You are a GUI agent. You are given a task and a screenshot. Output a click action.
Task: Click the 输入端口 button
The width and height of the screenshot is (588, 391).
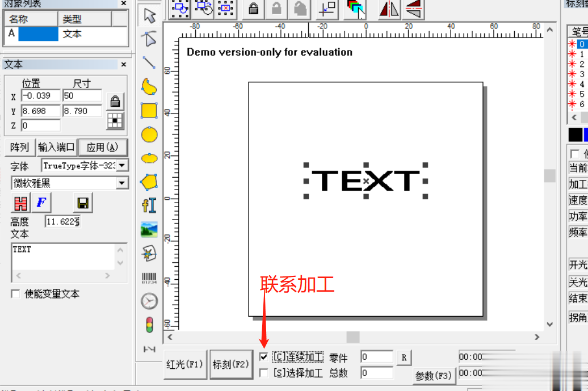pos(57,148)
